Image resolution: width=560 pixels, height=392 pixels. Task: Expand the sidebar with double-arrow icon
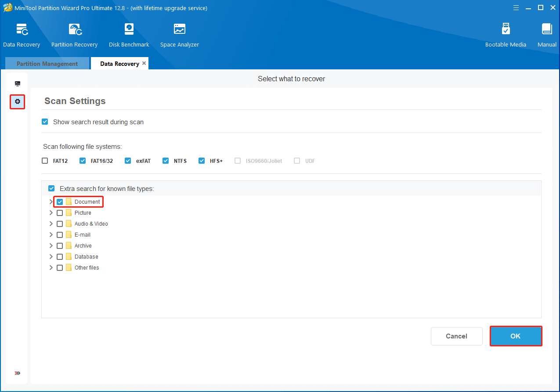coord(18,373)
